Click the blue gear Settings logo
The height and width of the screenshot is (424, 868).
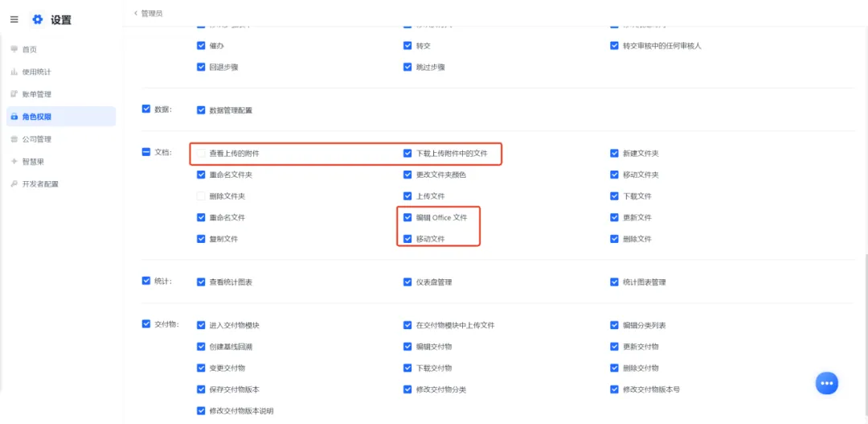(x=37, y=19)
